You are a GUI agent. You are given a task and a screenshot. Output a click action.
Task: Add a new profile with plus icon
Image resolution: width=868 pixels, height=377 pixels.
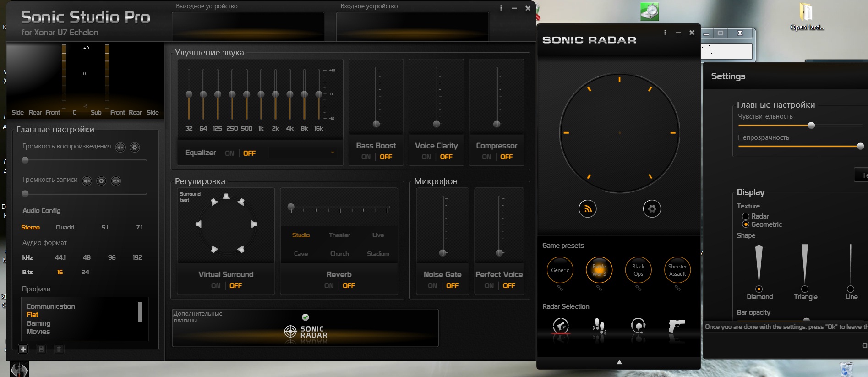(x=23, y=349)
